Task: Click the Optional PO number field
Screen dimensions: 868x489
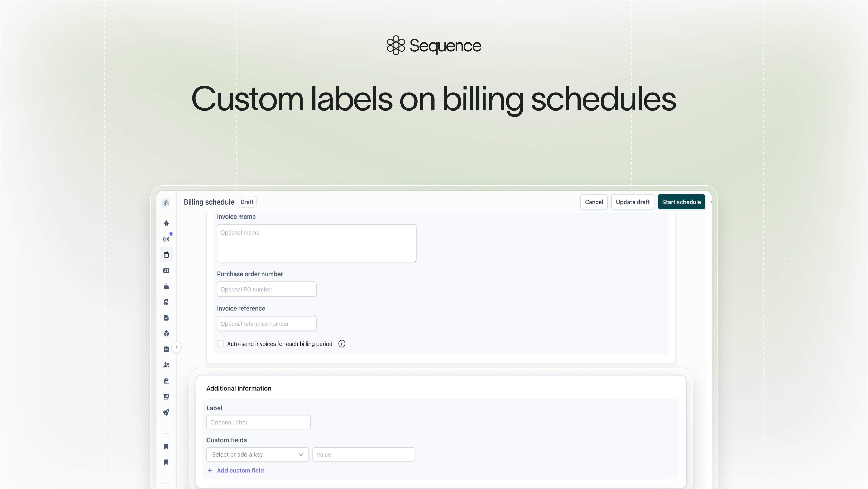Action: (267, 289)
